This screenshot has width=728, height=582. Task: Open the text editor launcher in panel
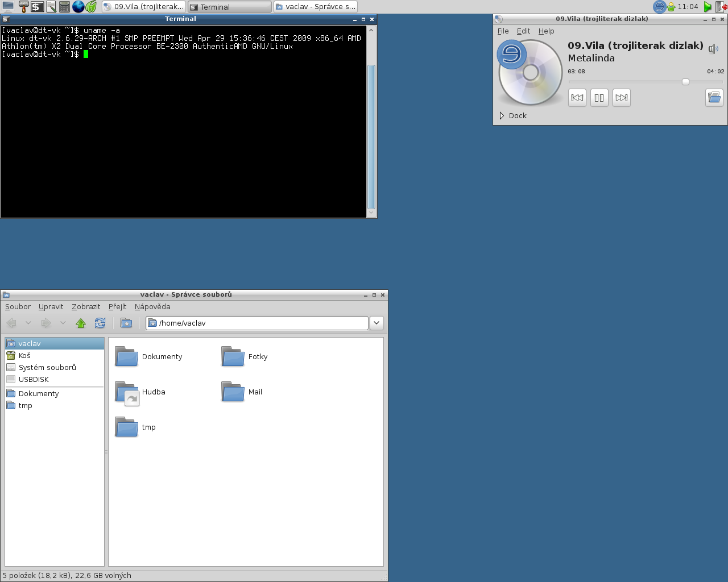(x=51, y=7)
